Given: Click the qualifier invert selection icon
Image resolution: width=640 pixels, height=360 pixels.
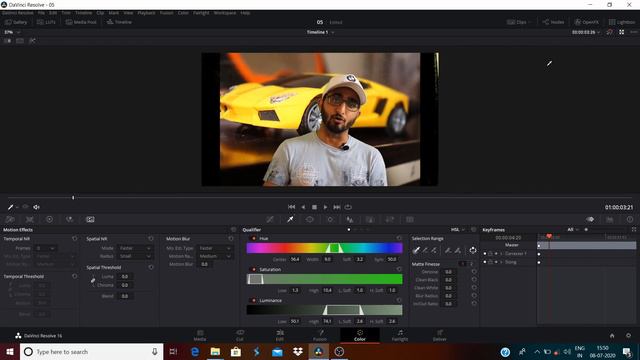Looking at the screenshot, I should [473, 250].
